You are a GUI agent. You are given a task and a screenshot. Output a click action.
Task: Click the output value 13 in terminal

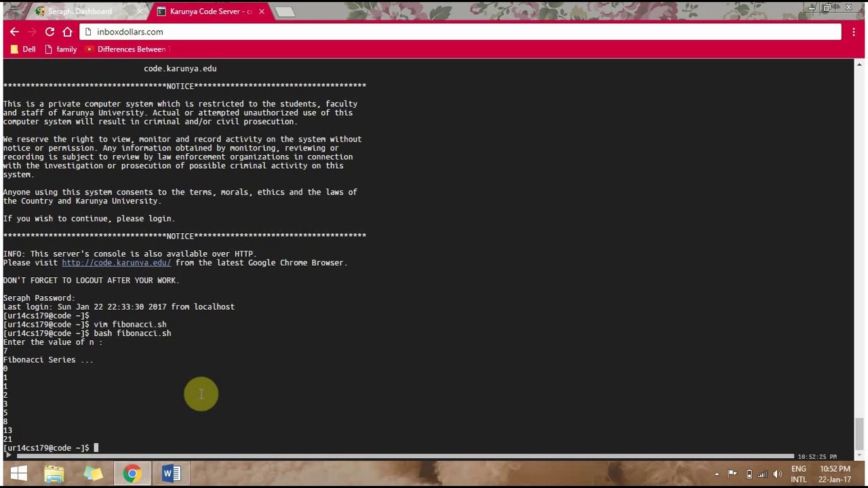pos(7,430)
